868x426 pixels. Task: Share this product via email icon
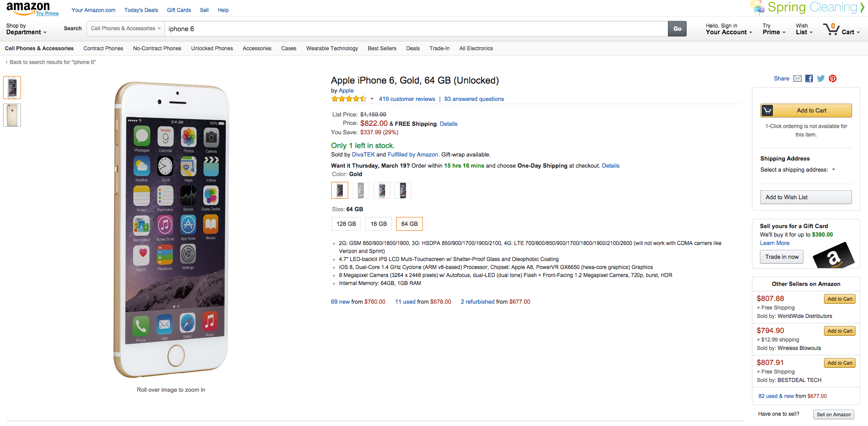tap(797, 79)
